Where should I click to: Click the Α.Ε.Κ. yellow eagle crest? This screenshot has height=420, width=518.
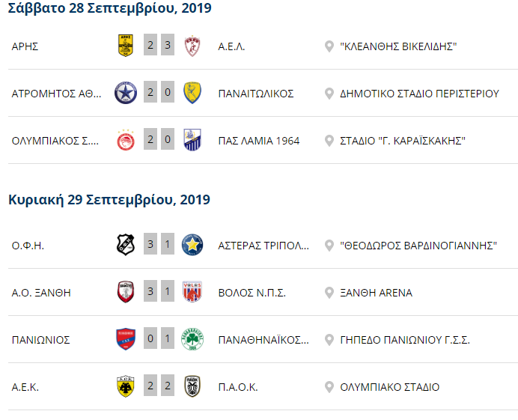point(126,386)
